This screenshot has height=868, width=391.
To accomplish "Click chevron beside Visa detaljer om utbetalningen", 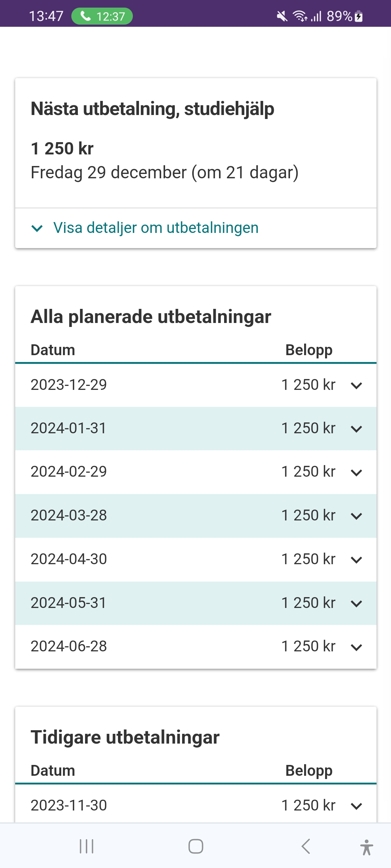I will point(37,228).
